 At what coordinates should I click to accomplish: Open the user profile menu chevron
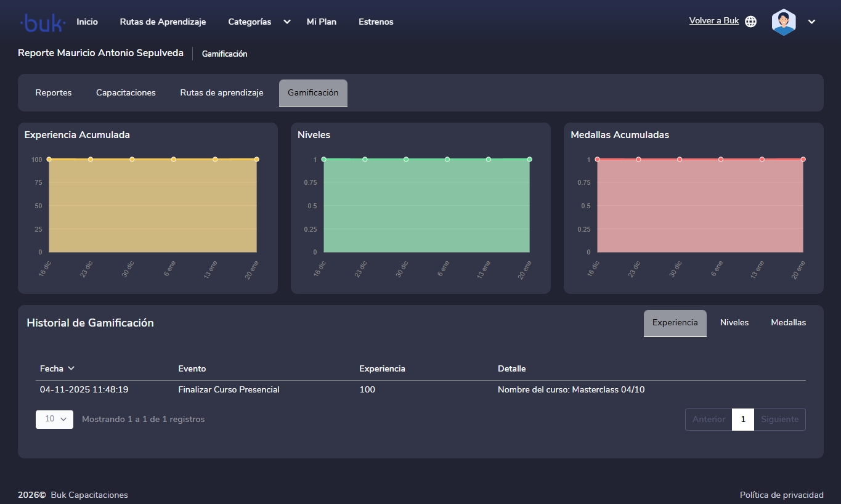[811, 22]
